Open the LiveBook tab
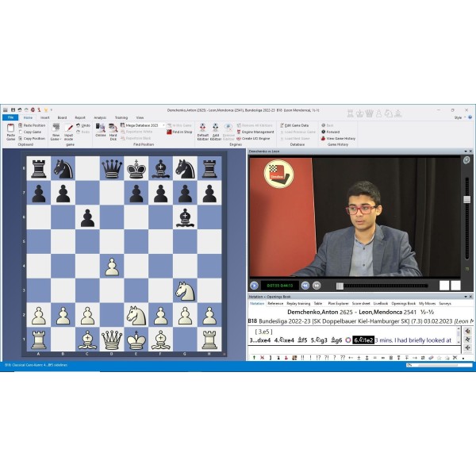This screenshot has height=476, width=476. point(381,303)
